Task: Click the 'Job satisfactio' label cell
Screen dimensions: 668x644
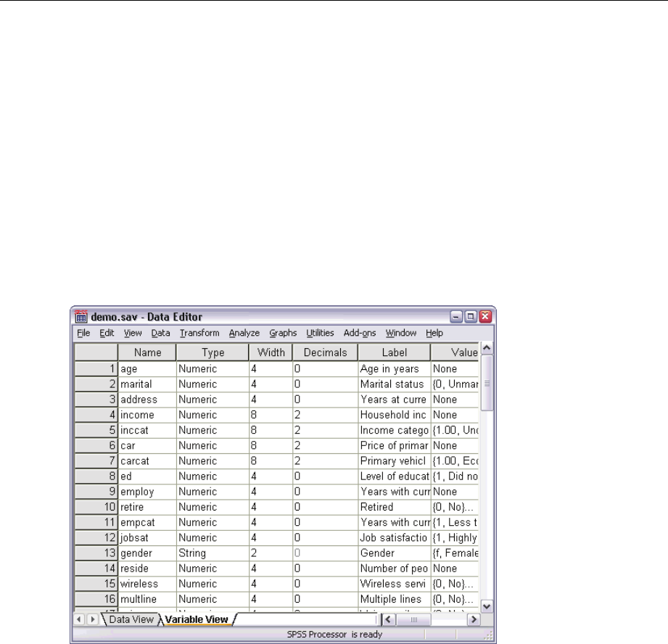Action: point(394,537)
